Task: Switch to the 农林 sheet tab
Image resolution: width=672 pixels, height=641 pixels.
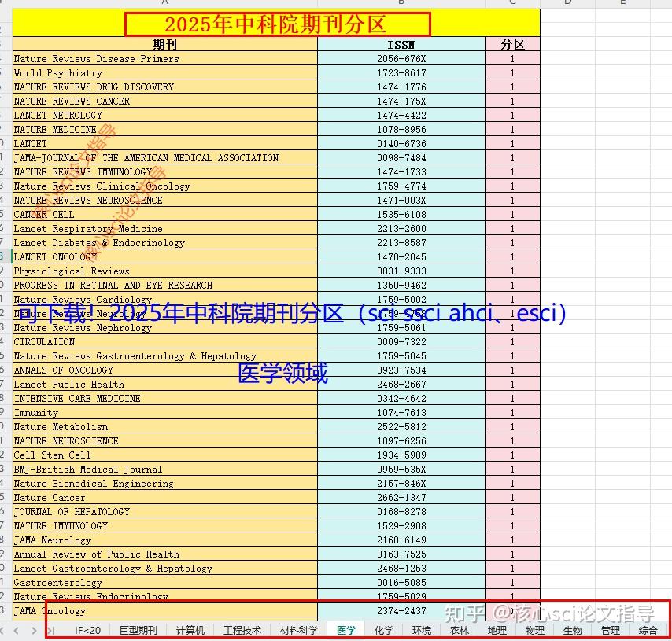Action: [459, 630]
